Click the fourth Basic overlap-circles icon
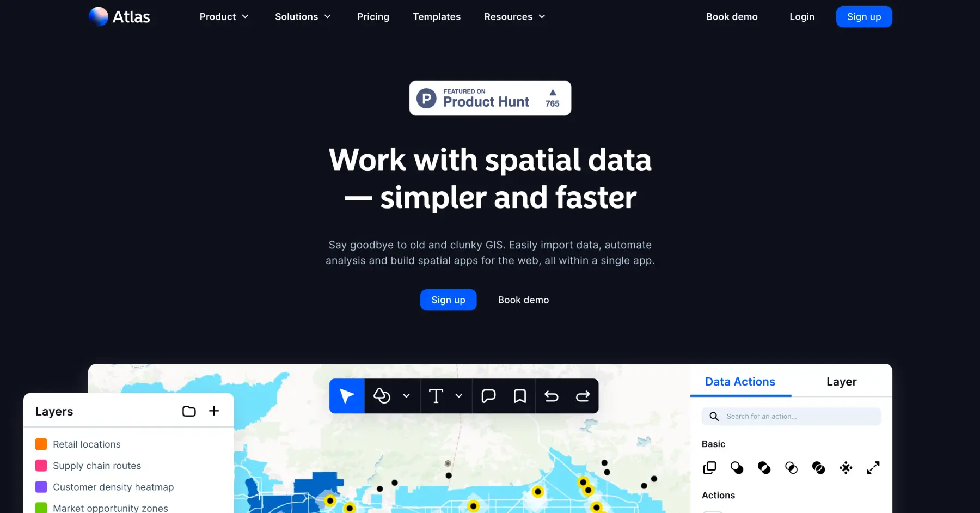Viewport: 980px width, 513px height. pos(791,468)
